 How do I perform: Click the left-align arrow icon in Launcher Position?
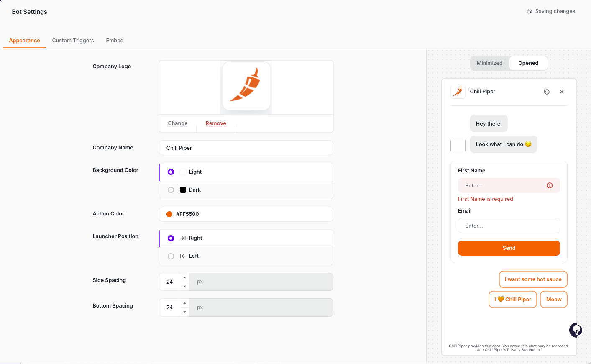point(183,256)
